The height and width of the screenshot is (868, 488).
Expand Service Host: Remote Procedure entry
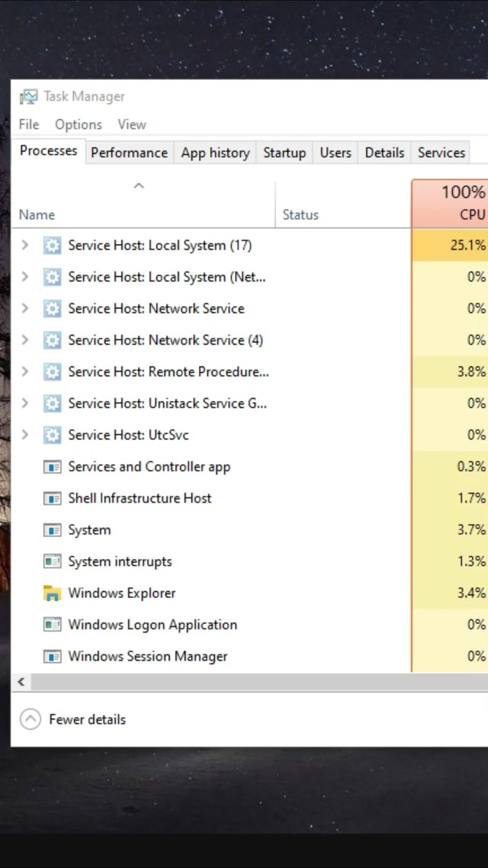[x=25, y=372]
